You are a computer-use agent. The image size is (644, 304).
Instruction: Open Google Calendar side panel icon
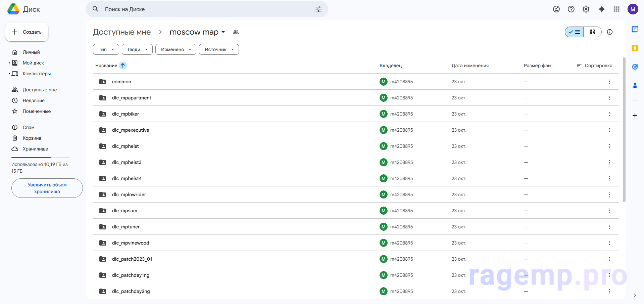point(635,29)
